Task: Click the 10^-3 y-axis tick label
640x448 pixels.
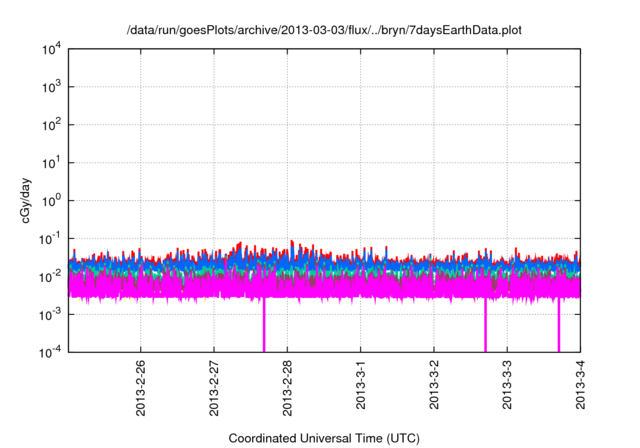Action: [x=50, y=315]
